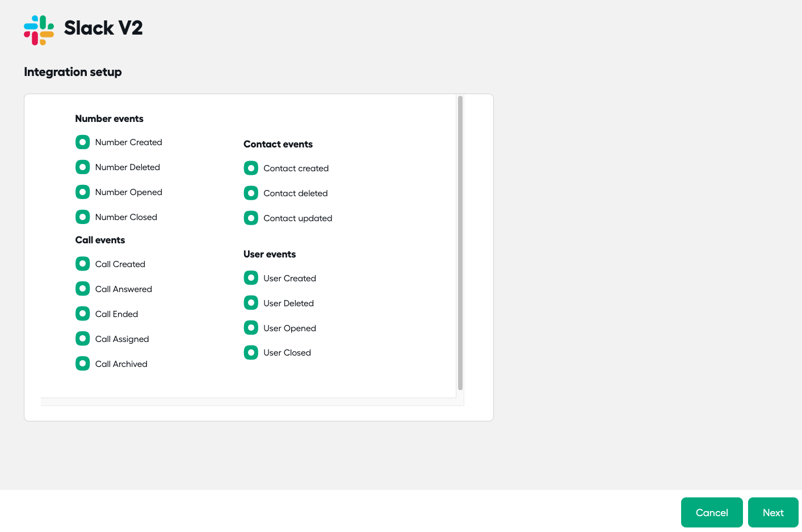Toggle the Number Created checkbox

click(83, 142)
